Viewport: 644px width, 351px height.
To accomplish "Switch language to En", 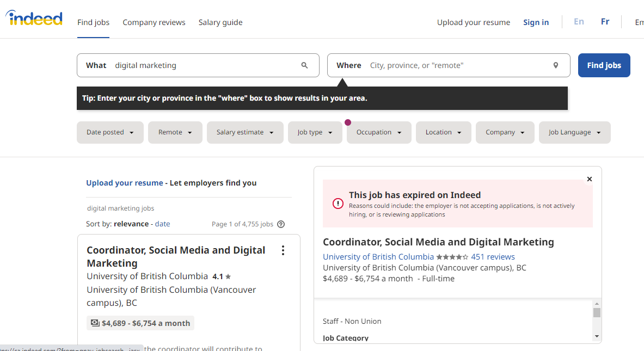I will 579,21.
